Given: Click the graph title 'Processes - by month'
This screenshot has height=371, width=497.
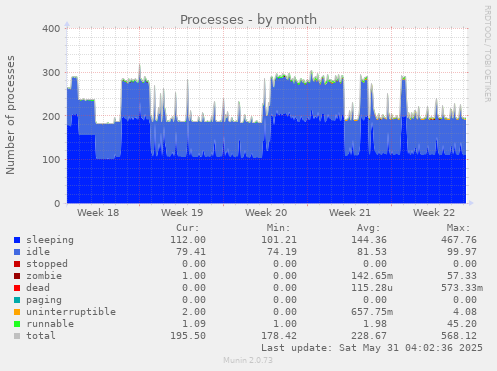Looking at the screenshot, I should point(248,20).
